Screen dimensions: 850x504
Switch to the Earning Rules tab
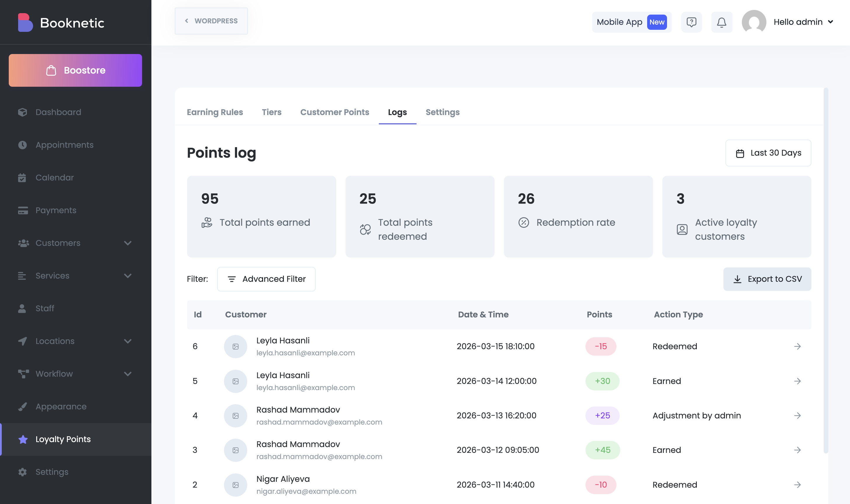tap(215, 112)
